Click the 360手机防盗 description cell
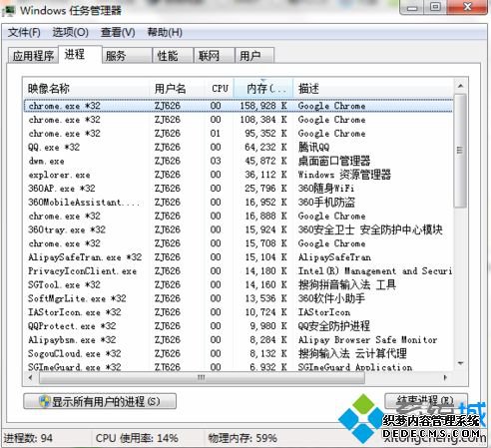 point(326,203)
